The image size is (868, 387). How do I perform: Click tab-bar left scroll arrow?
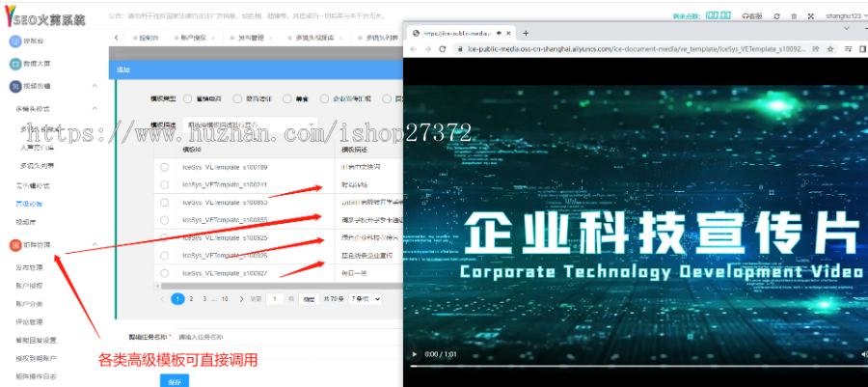point(117,38)
